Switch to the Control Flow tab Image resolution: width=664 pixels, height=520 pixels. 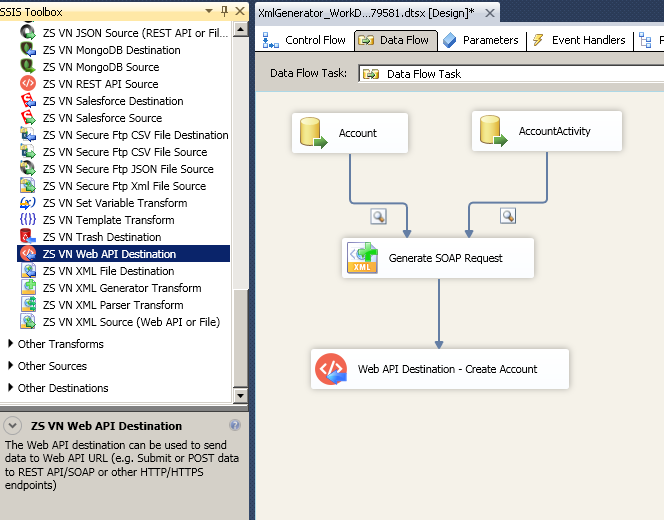point(306,40)
